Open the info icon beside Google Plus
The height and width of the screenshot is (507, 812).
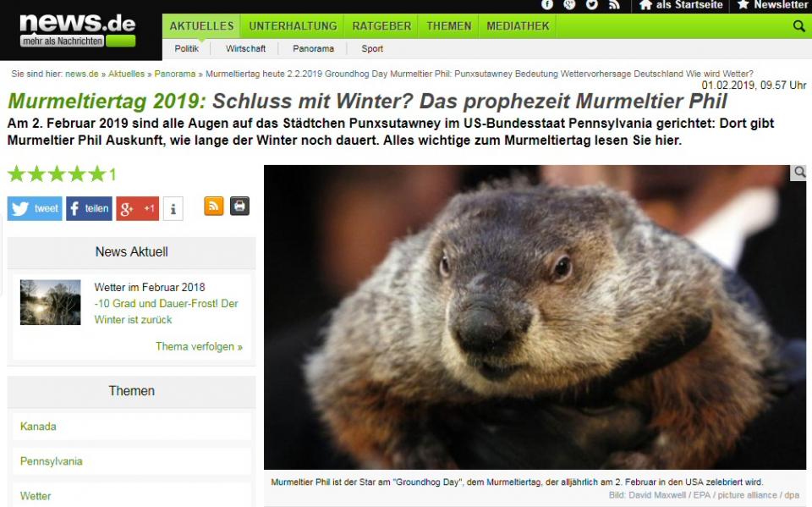pyautogui.click(x=173, y=209)
